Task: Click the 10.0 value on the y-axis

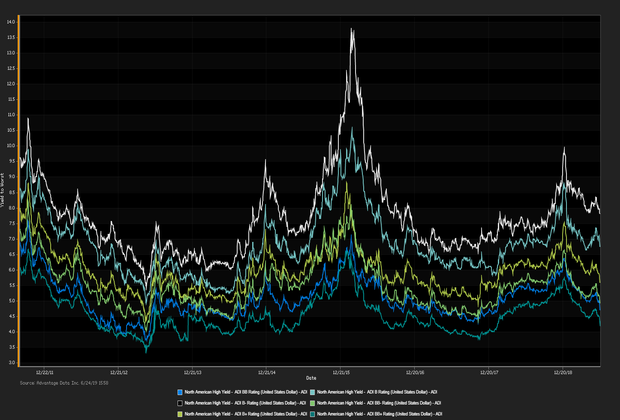Action: [x=11, y=146]
